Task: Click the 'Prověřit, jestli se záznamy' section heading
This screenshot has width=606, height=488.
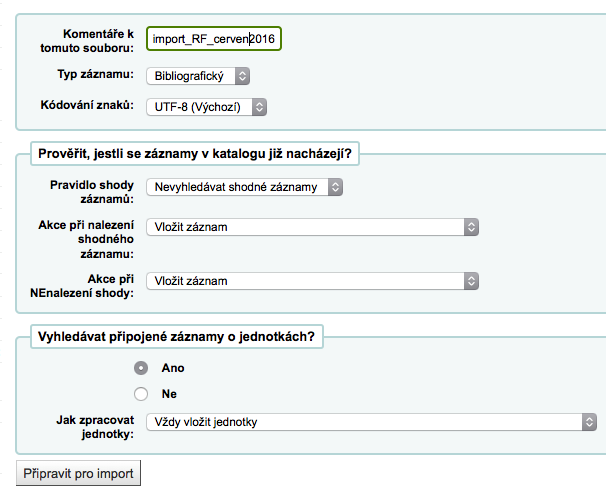Action: [198, 153]
